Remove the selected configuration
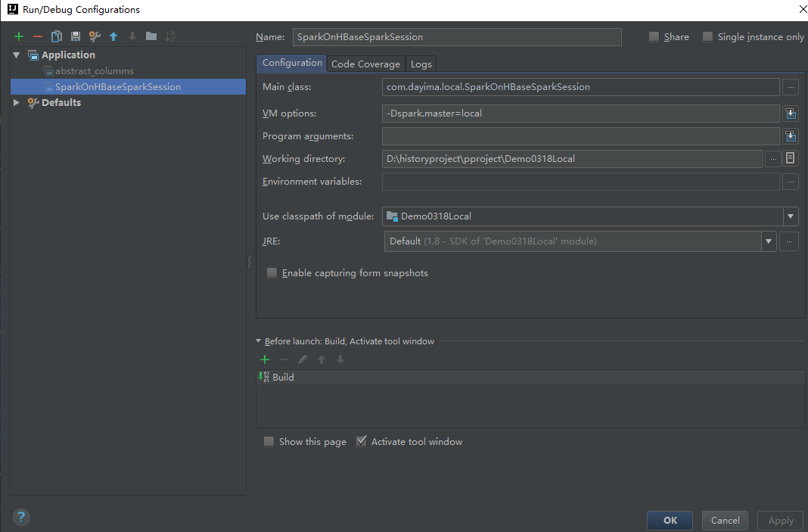Viewport: 808px width, 532px height. point(37,36)
